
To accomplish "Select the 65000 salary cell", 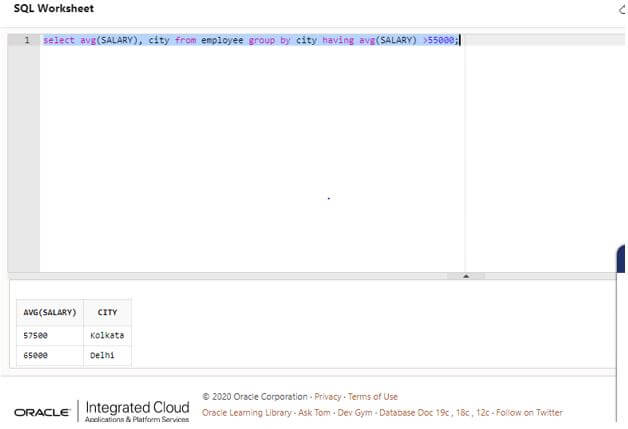I will (x=50, y=355).
